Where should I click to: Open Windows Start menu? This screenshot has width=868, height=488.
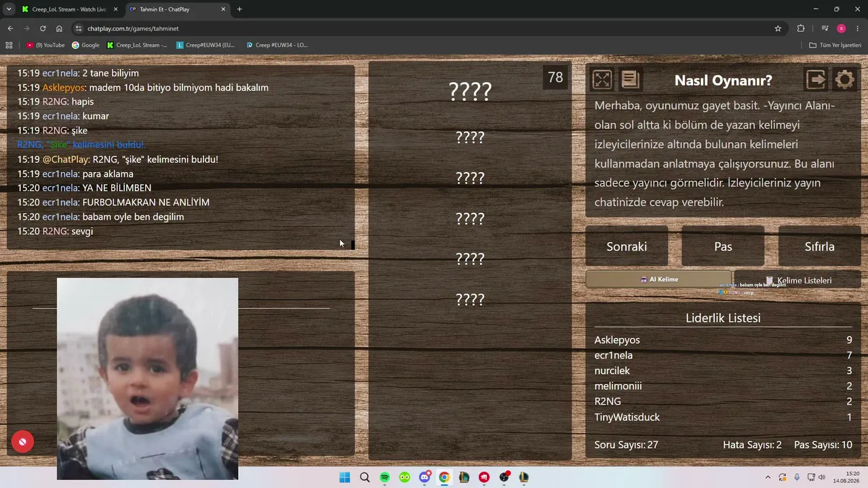click(x=344, y=477)
